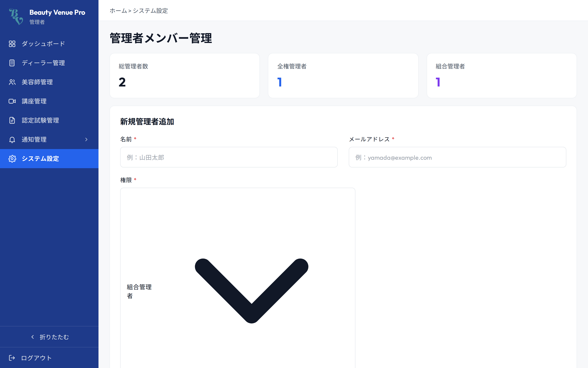The width and height of the screenshot is (588, 368).
Task: Click the 新規管理者追加 heading
Action: pos(147,122)
